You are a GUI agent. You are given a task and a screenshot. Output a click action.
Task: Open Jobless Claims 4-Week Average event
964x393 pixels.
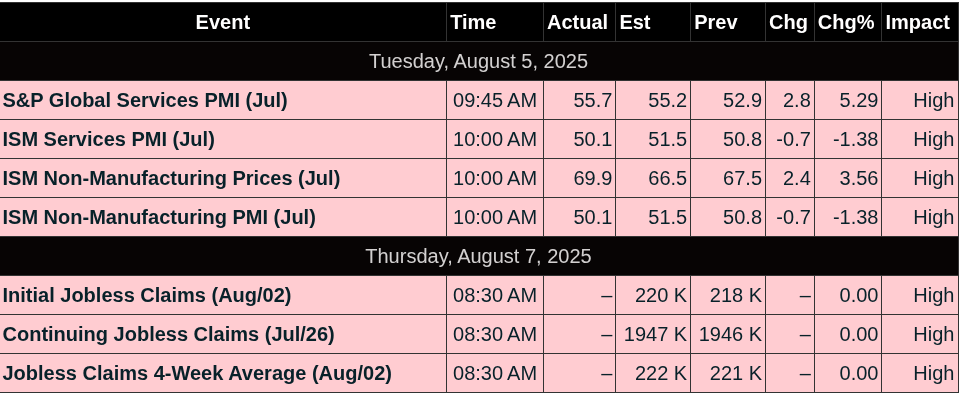(197, 373)
